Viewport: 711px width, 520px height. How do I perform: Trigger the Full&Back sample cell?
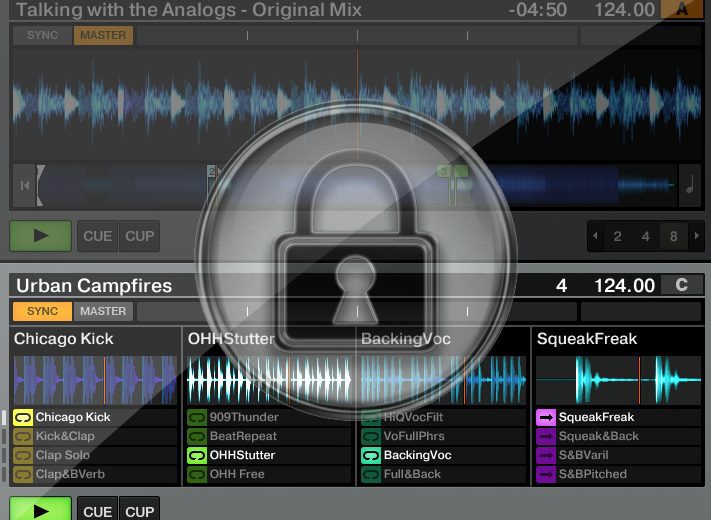tap(443, 474)
